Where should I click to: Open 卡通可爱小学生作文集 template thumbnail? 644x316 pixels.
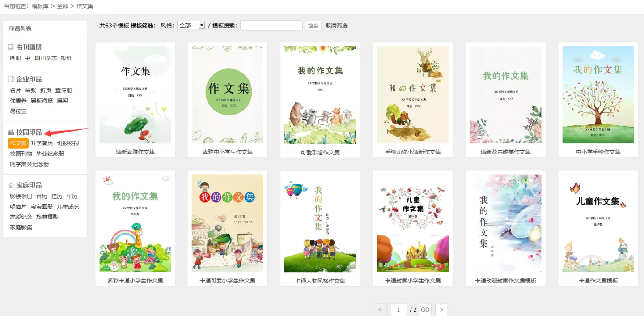[228, 223]
